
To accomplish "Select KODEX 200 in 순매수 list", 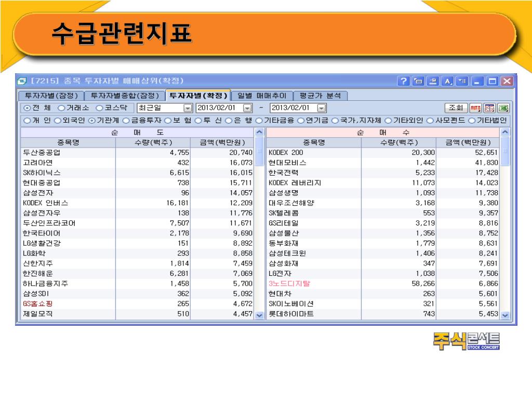I will pos(383,153).
